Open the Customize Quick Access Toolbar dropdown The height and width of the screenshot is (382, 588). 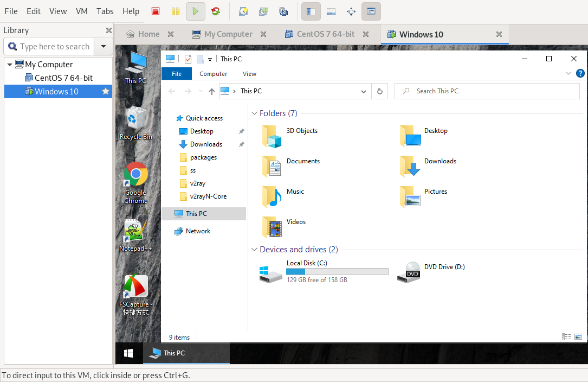(x=210, y=59)
